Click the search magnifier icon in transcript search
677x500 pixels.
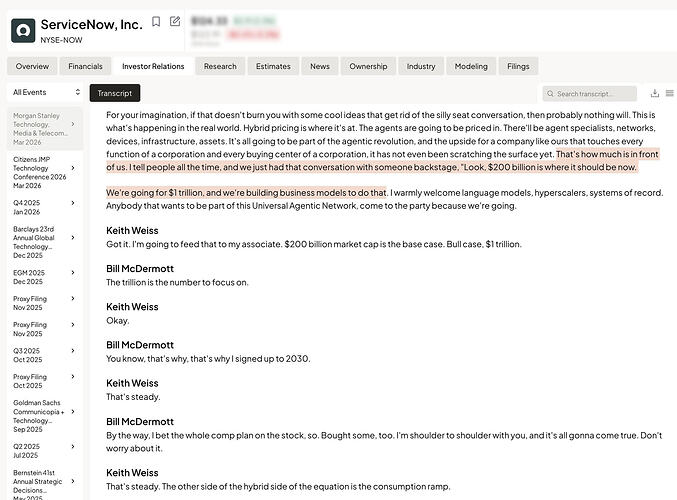(x=550, y=94)
